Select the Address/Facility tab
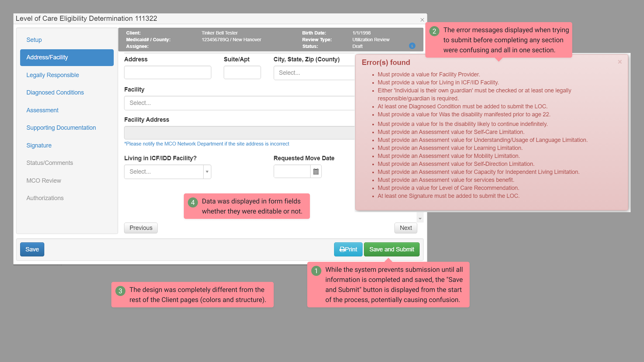644x362 pixels. point(67,57)
